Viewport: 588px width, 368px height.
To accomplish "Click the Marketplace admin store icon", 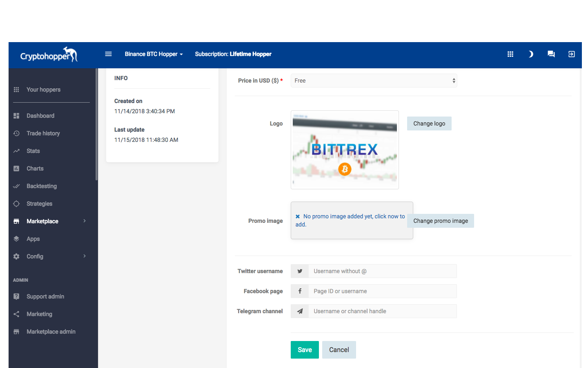I will click(x=16, y=332).
